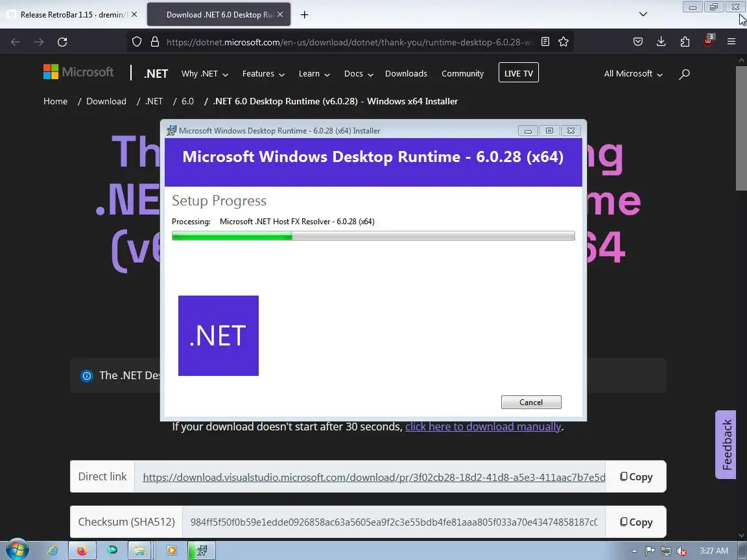Close the Release RetroBar 1.15 tab
This screenshot has height=560, width=747.
(134, 15)
